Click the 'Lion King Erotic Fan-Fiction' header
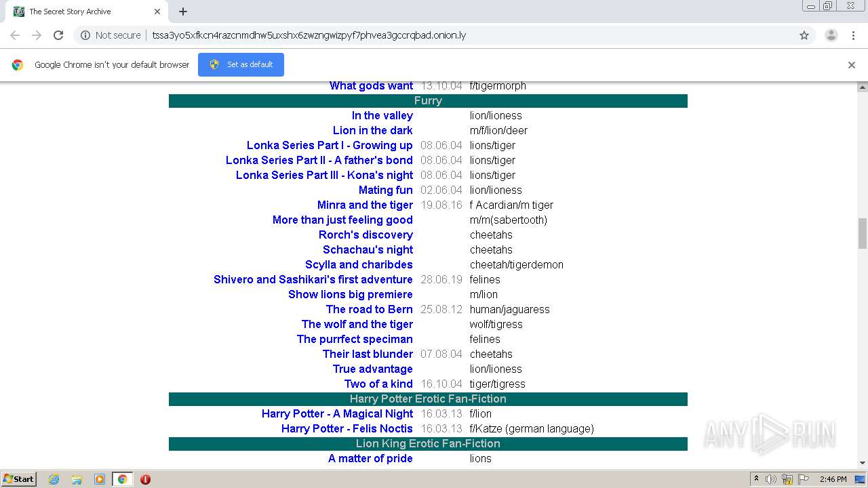868x488 pixels. point(428,443)
